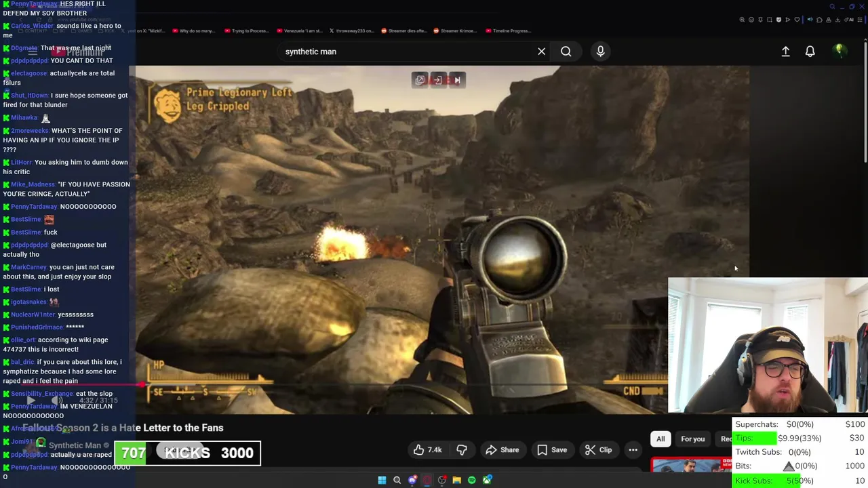The image size is (868, 488).
Task: Open Xbox app from the taskbar
Action: [487, 481]
